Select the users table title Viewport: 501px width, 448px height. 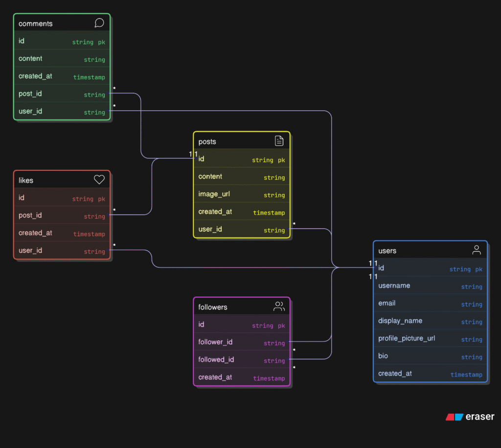point(387,251)
